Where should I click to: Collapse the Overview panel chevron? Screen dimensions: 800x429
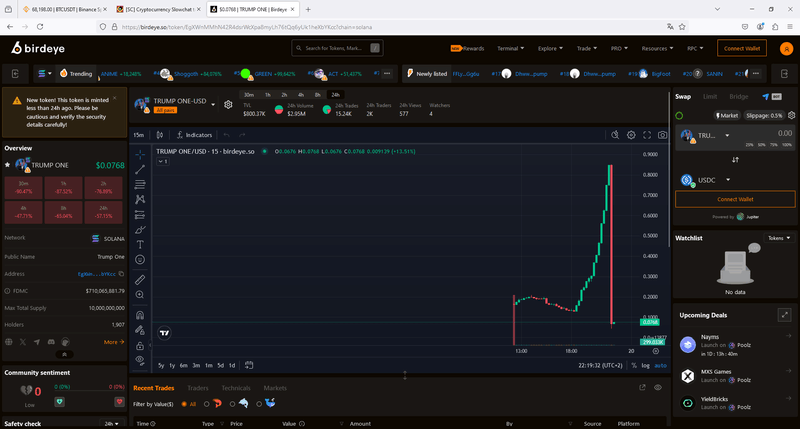[x=64, y=354]
